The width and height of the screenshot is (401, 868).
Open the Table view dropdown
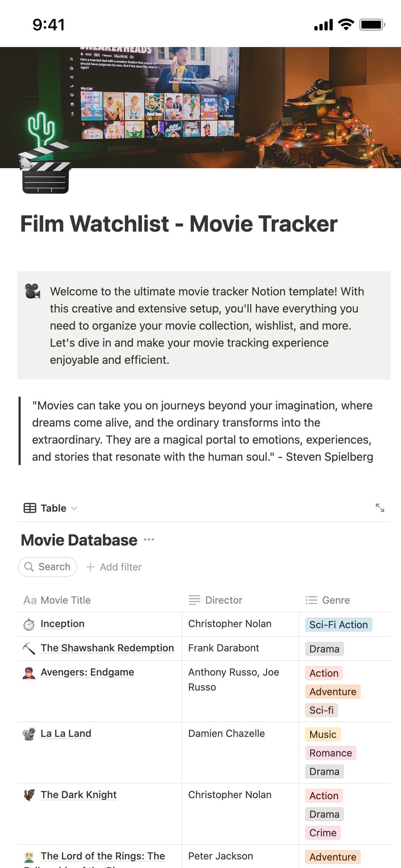point(74,508)
